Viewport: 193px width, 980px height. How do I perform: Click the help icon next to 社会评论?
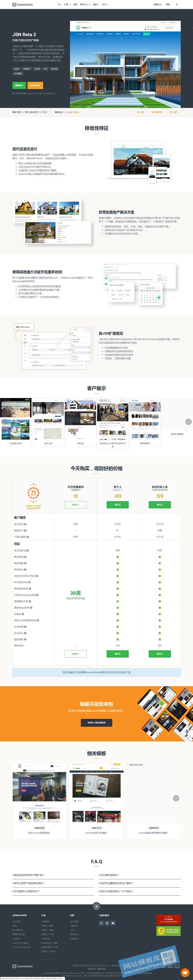(25, 633)
